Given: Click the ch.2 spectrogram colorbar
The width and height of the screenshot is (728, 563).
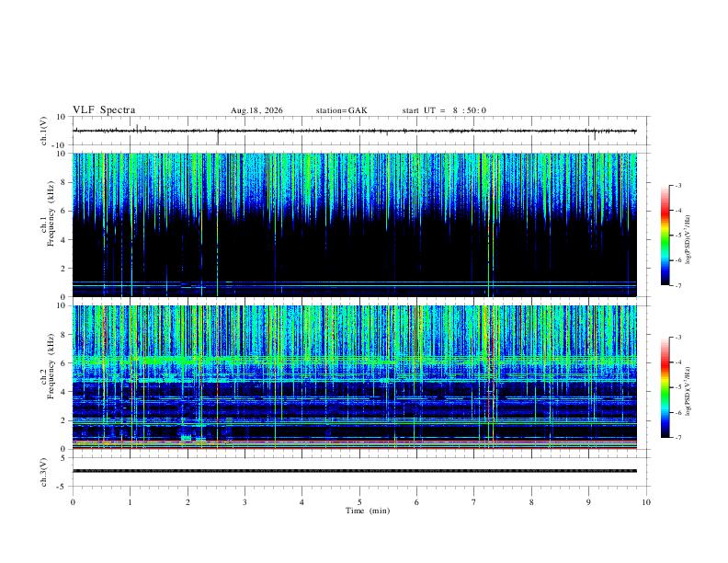Looking at the screenshot, I should pyautogui.click(x=665, y=387).
